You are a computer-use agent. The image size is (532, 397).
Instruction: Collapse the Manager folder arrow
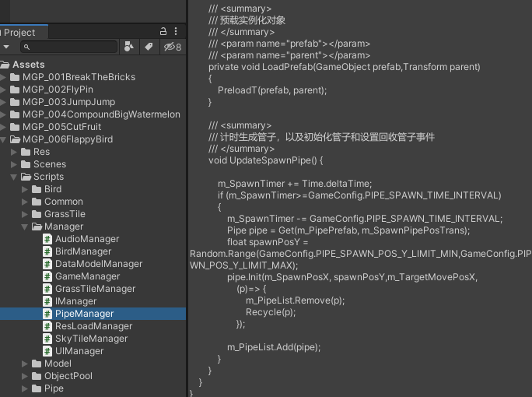tap(24, 227)
